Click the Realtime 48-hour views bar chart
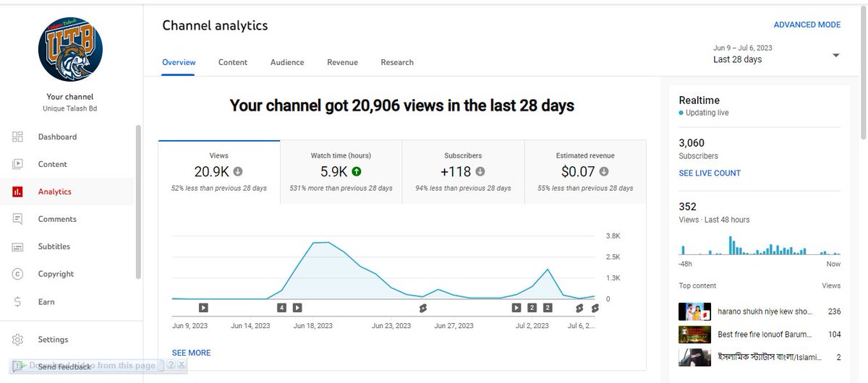868x383 pixels. (759, 245)
